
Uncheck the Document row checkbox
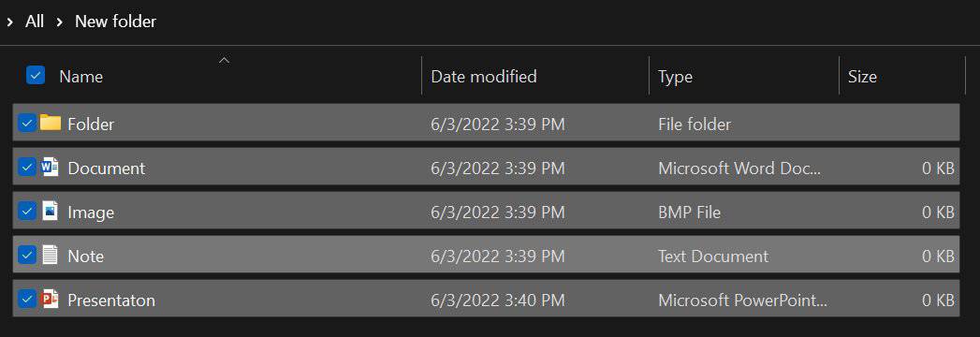[26, 167]
